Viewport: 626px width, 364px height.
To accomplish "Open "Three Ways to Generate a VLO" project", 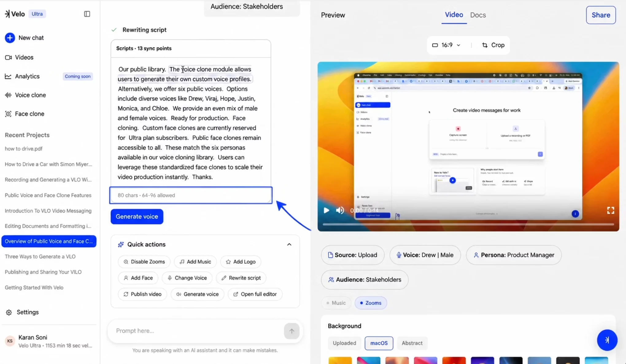I will [40, 257].
